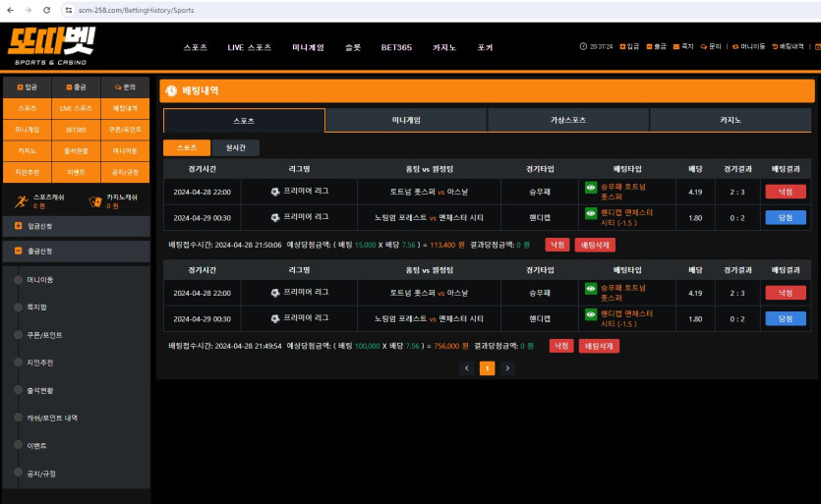Click the clock icon beside 배팅내역 header

coord(171,90)
